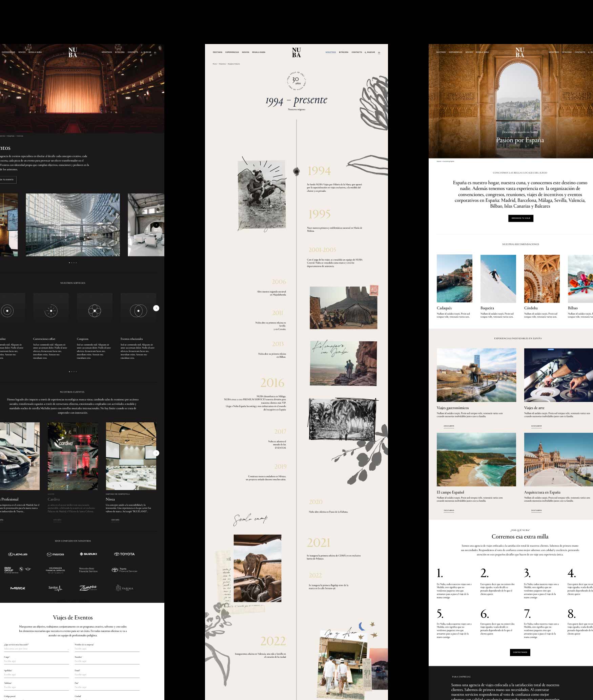Click the Zamora Company logo
The image size is (593, 700).
88,588
